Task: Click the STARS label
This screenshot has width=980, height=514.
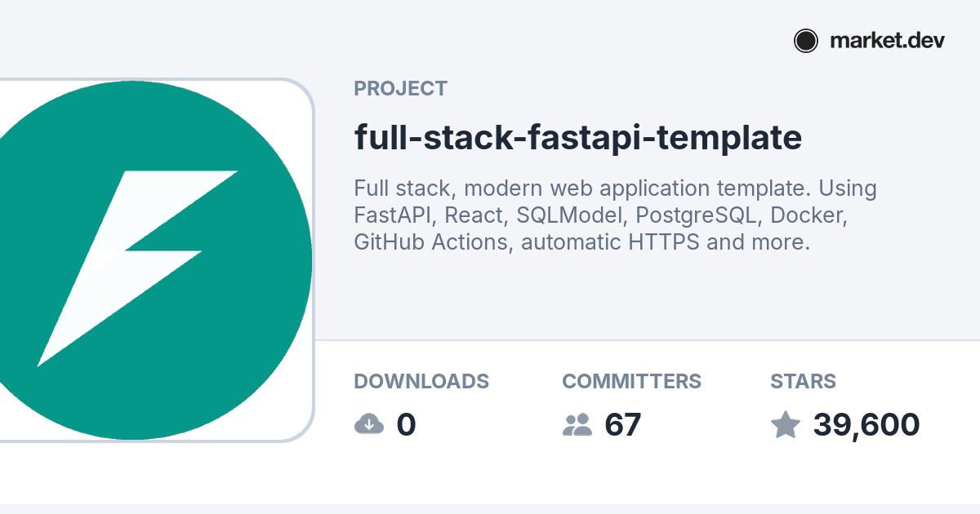Action: pos(803,381)
